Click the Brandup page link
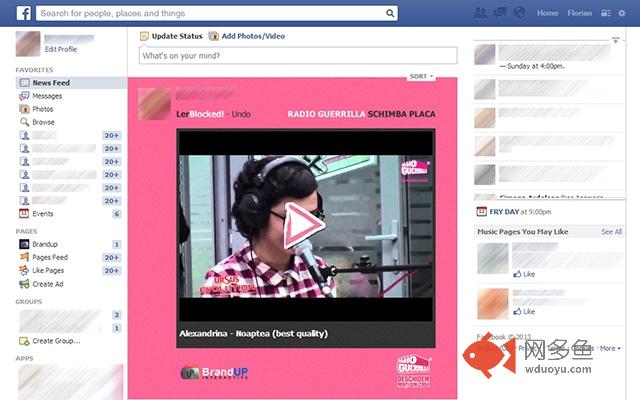 [45, 244]
